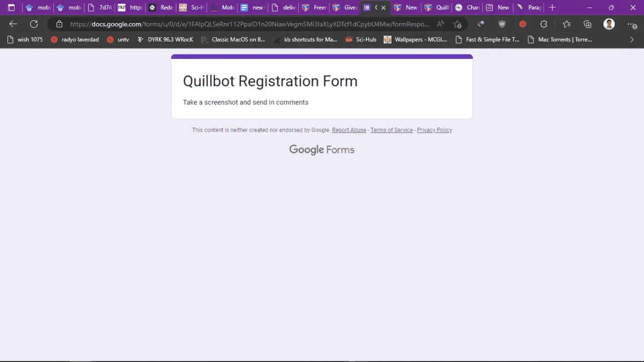Switch to the Freer tab
This screenshot has width=644, height=362.
[314, 8]
